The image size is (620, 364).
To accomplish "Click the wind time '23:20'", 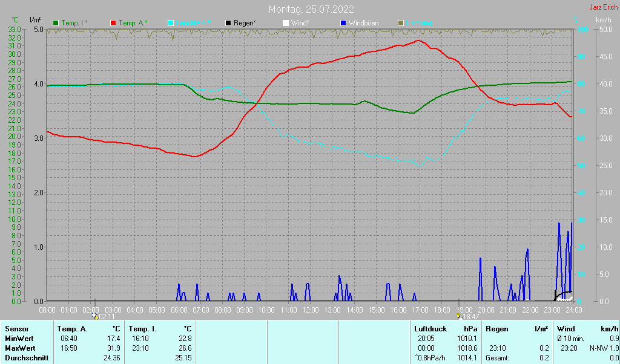I will pos(569,349).
